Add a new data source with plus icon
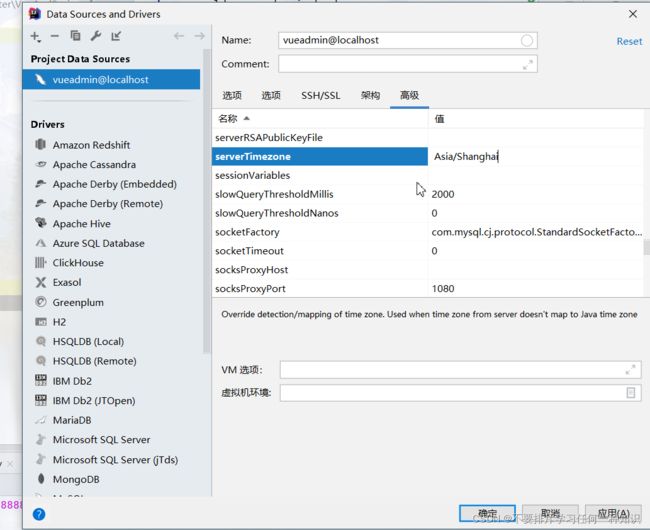The image size is (650, 530). [36, 36]
